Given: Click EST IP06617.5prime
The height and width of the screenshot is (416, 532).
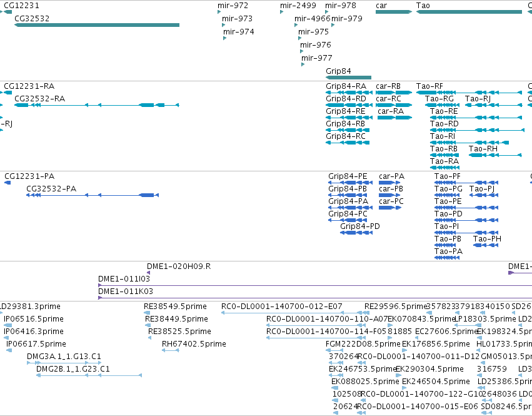Looking at the screenshot, I should [9, 350].
